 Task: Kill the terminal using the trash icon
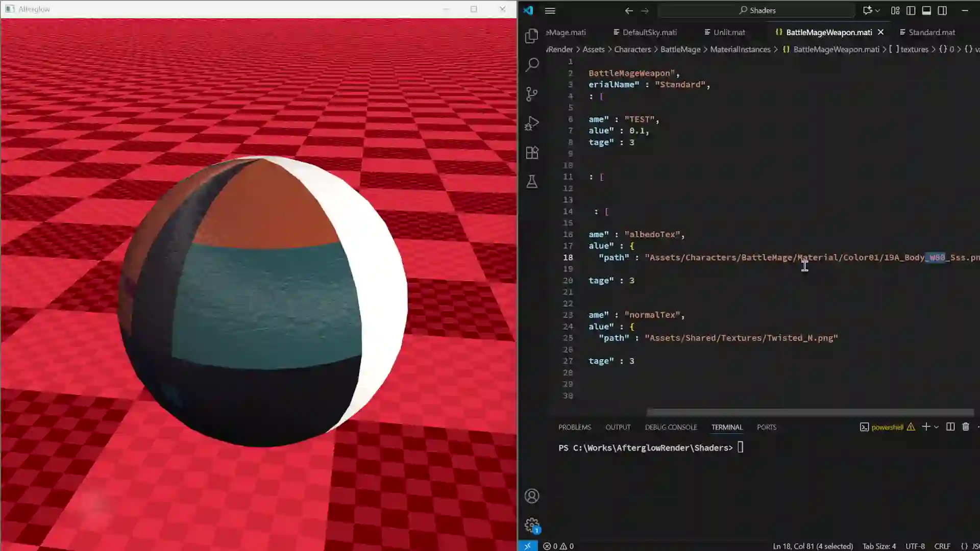click(965, 427)
